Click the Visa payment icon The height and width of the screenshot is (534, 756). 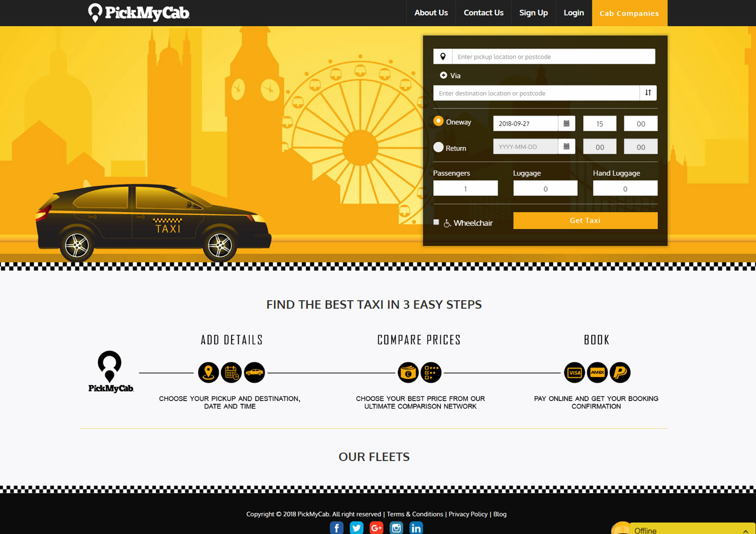[574, 373]
